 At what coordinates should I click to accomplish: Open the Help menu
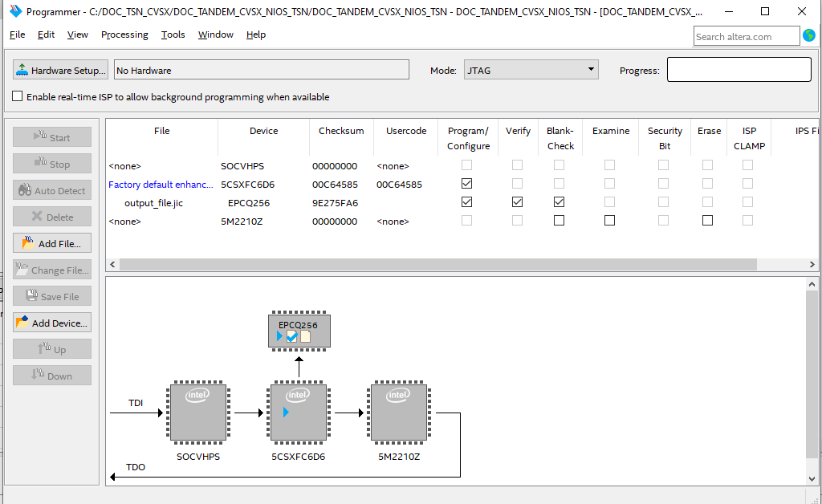(x=256, y=35)
